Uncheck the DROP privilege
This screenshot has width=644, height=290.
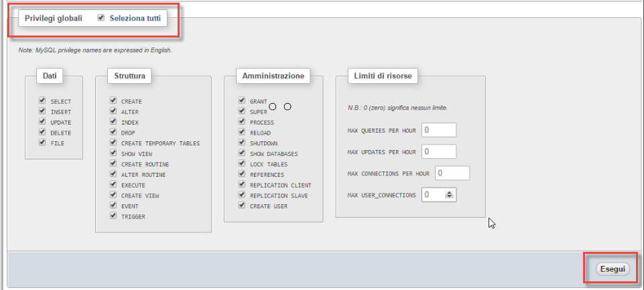coord(113,132)
